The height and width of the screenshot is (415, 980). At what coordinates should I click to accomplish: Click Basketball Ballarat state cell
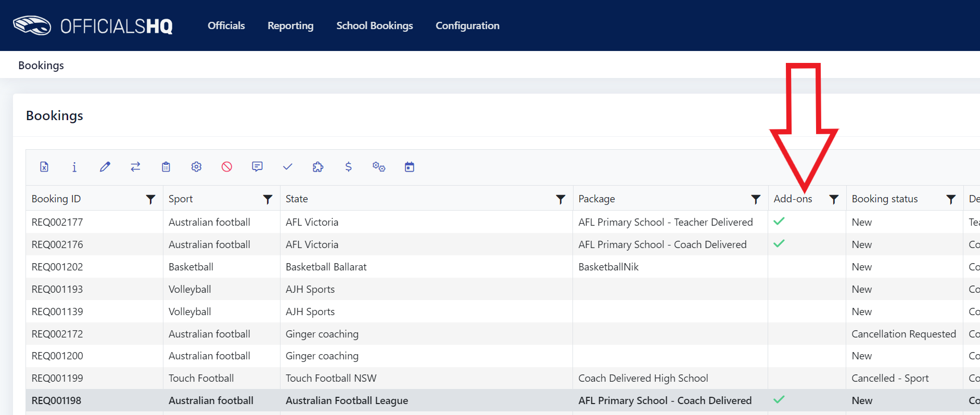click(x=326, y=267)
